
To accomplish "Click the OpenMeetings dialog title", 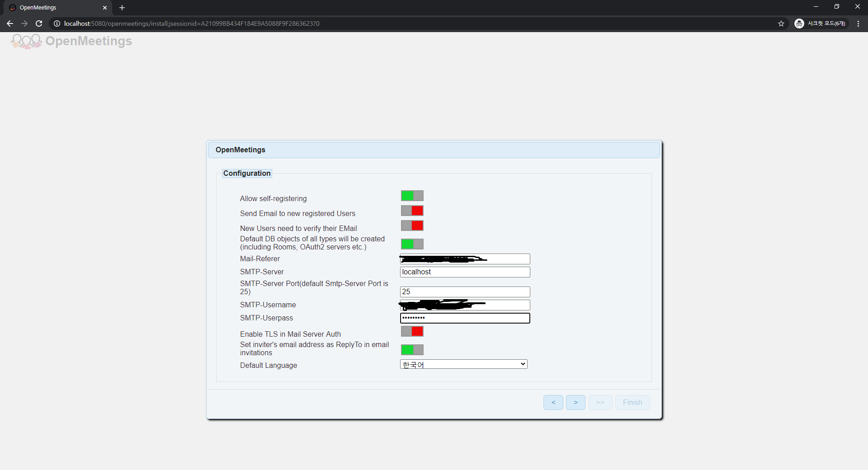I will click(241, 150).
